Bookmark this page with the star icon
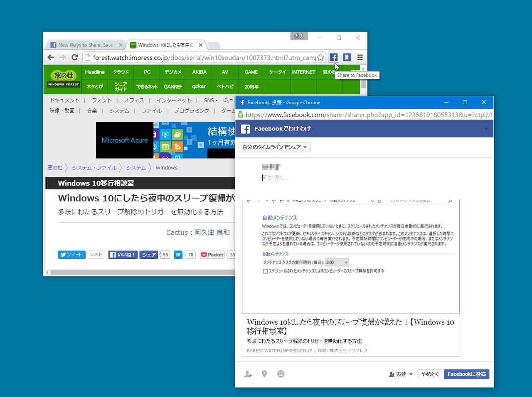This screenshot has width=532, height=397. click(320, 58)
